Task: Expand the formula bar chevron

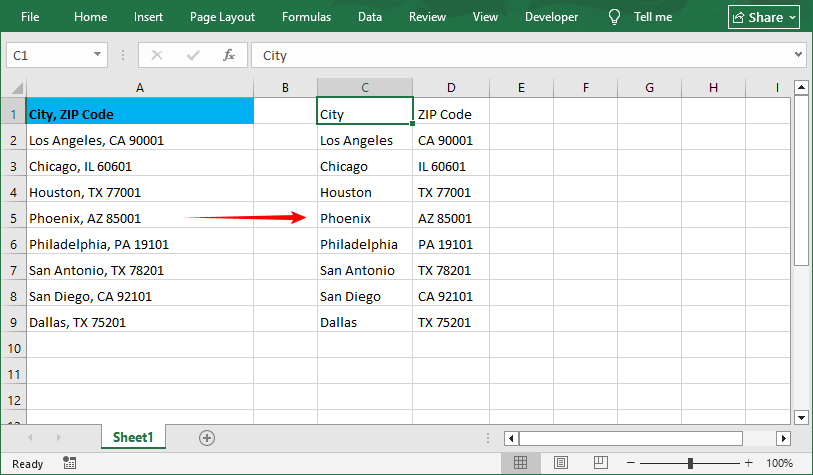Action: click(x=798, y=54)
